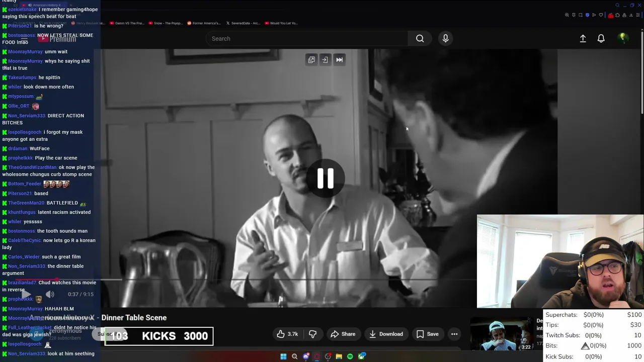The width and height of the screenshot is (644, 362).
Task: Share the Dinner Table Scene video
Action: 343,334
